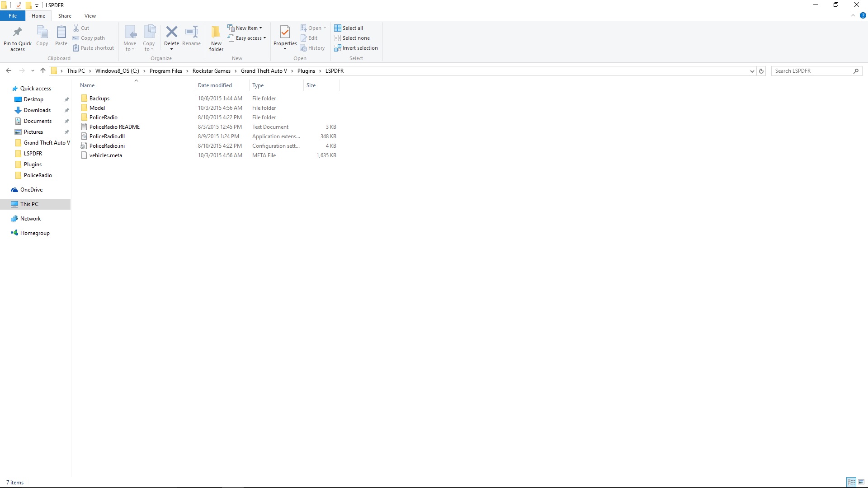Switch to details view toggle
Screen dimensions: 868x488
(x=851, y=482)
